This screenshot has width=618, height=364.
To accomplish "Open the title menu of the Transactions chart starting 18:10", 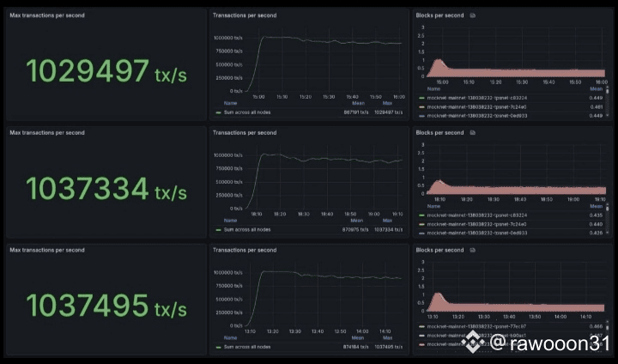I will 245,133.
